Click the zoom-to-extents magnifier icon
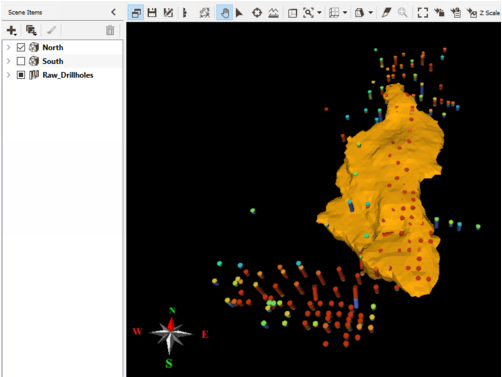This screenshot has width=502, height=377. tap(308, 13)
